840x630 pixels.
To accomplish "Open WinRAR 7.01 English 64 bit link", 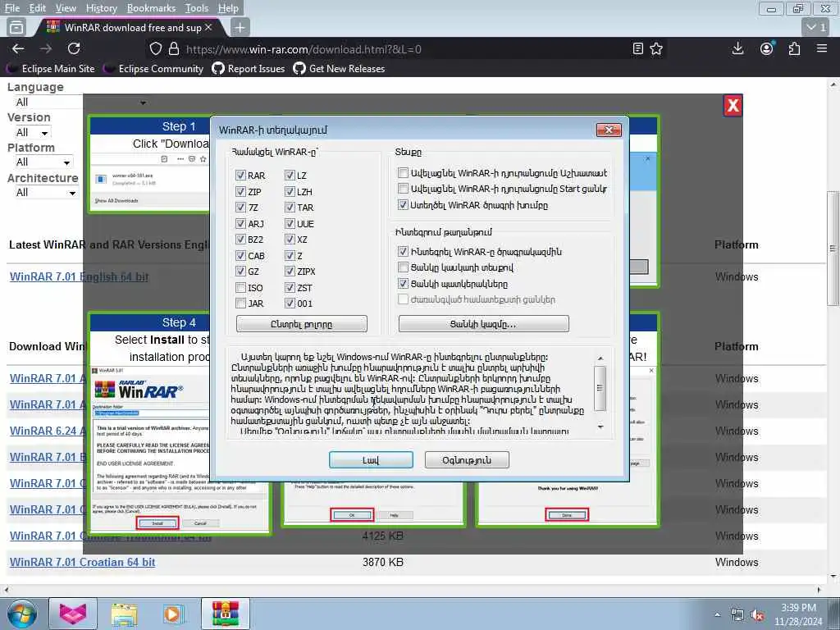I will coord(80,277).
